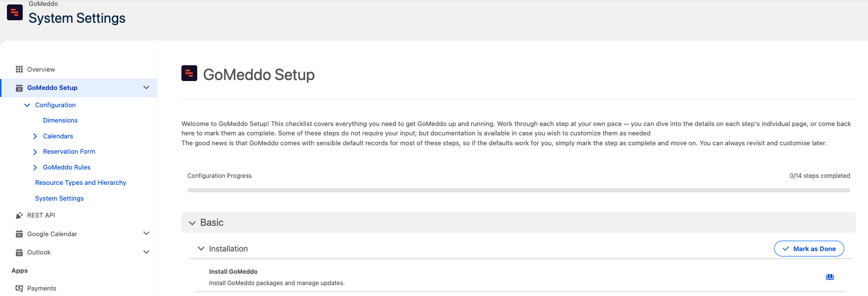Viewport: 868px width, 296px height.
Task: Expand the Calendars tree node
Action: point(35,136)
